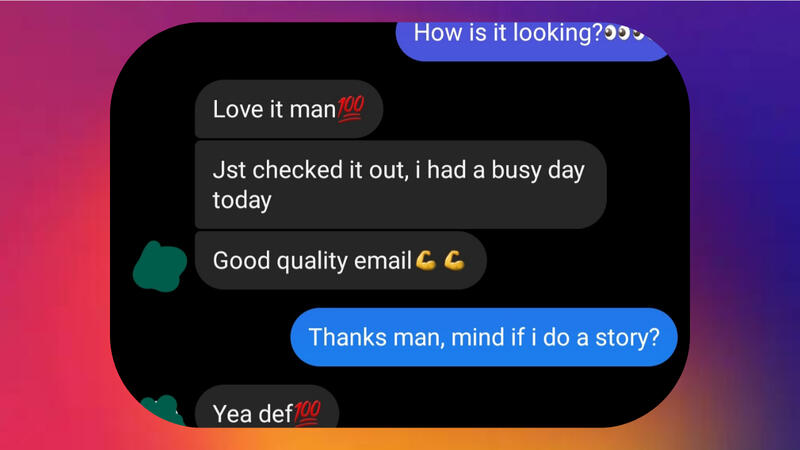800x450 pixels.
Task: Click the first flexed biceps emoji
Action: [426, 260]
